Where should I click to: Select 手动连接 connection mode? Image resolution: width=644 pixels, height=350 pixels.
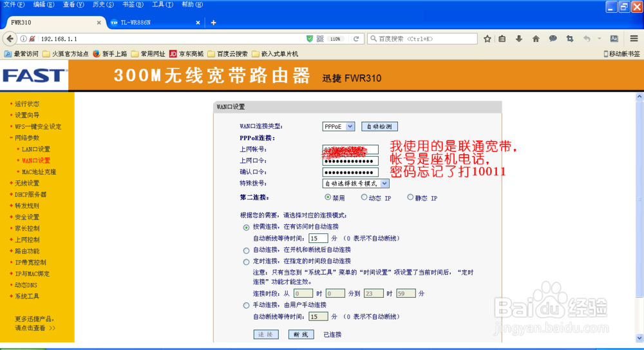pyautogui.click(x=246, y=306)
